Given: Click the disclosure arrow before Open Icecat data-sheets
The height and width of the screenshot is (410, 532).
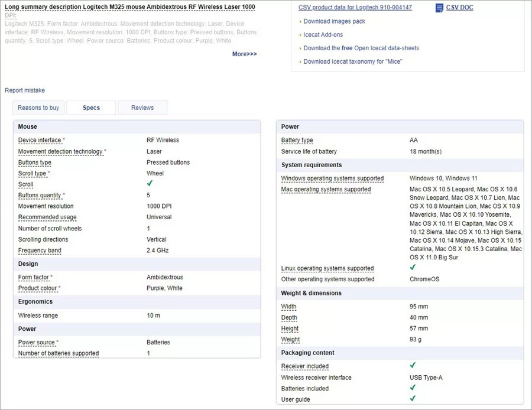Looking at the screenshot, I should tap(301, 48).
